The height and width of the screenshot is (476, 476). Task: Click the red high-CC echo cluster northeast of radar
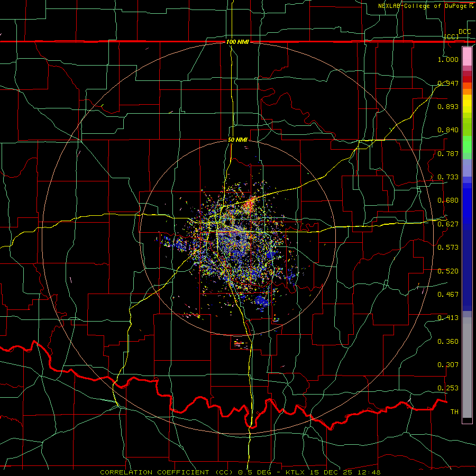click(x=249, y=205)
